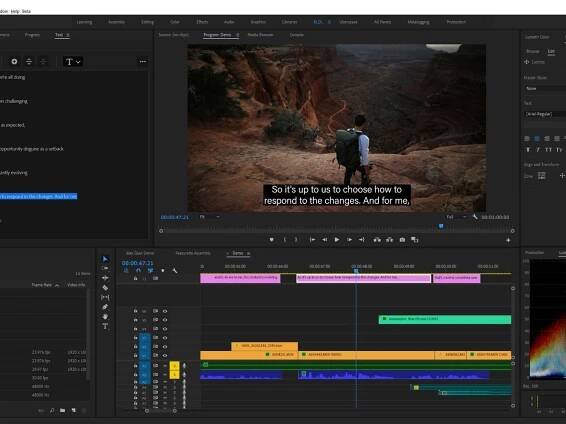
Task: Select the Type tool in timeline toolbar
Action: click(x=105, y=326)
